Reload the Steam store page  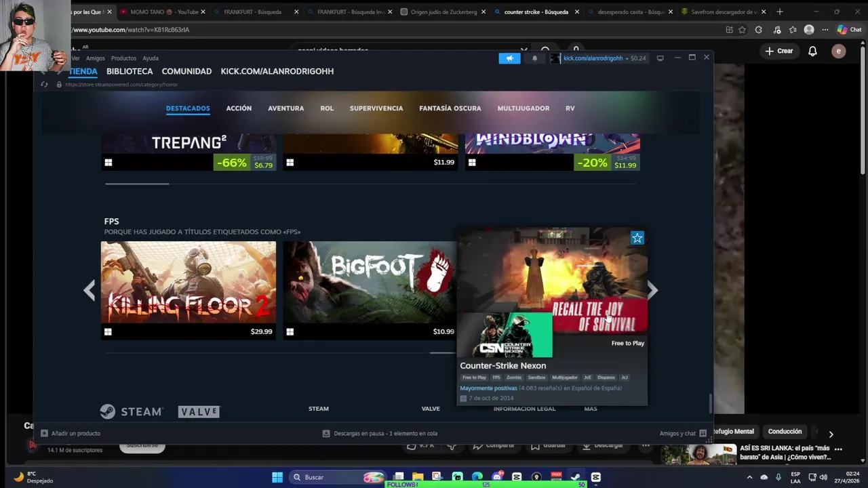click(45, 85)
